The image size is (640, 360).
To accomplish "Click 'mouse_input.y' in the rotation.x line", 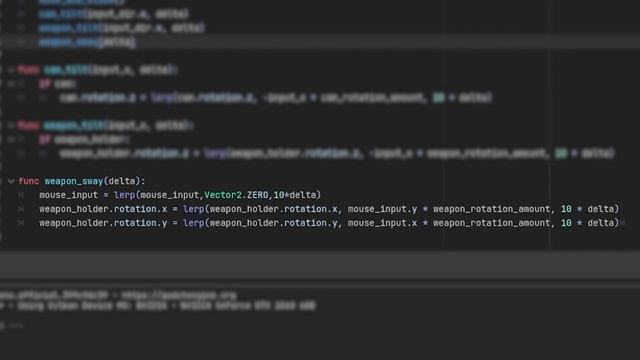I will (382, 209).
